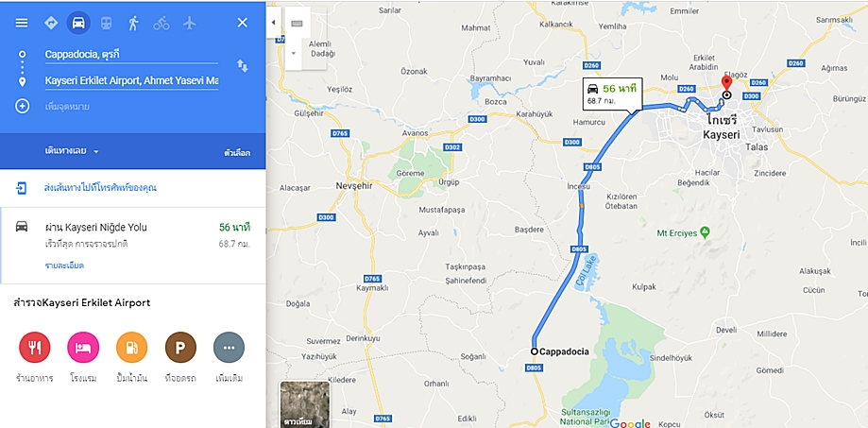Switch to public transit mode

[x=106, y=23]
